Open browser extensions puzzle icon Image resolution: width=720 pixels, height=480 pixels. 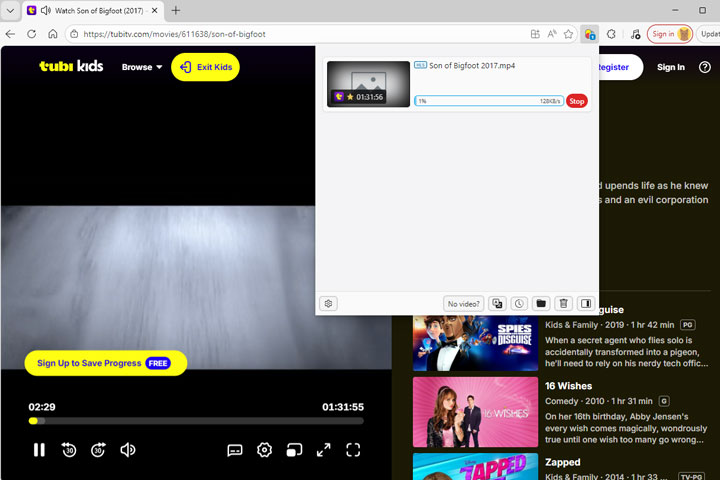coord(611,34)
